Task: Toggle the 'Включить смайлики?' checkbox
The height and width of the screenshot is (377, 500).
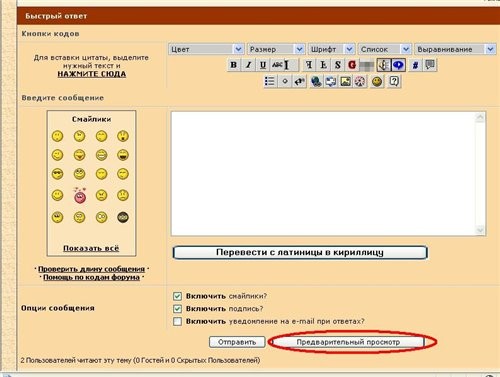Action: [177, 296]
